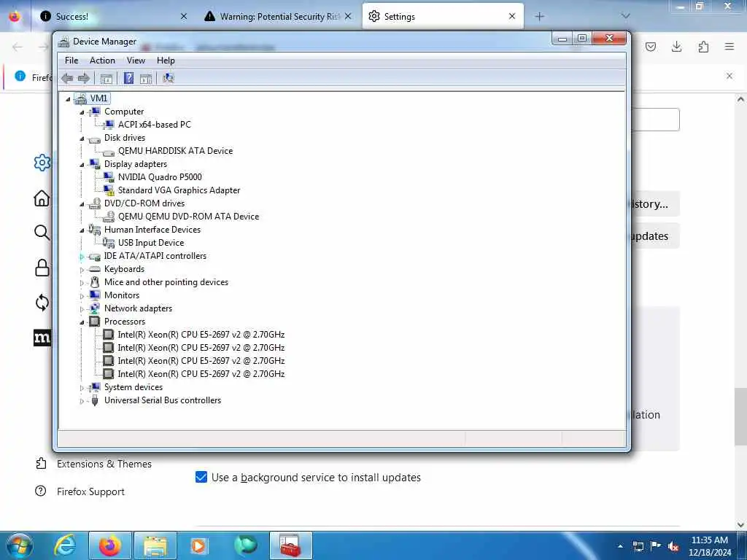Viewport: 747px width, 560px height.
Task: Click the Windows Start orb
Action: (x=19, y=545)
